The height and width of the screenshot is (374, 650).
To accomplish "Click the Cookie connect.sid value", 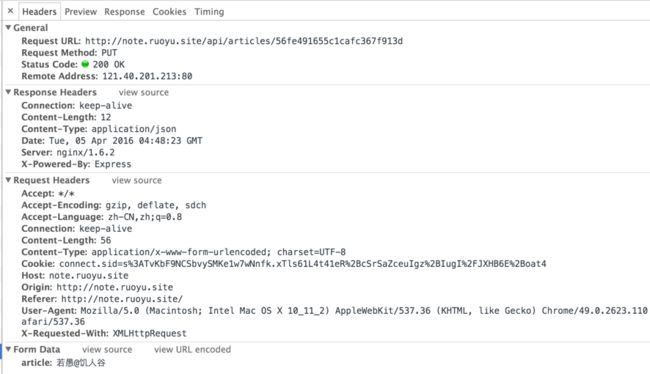I will (303, 264).
